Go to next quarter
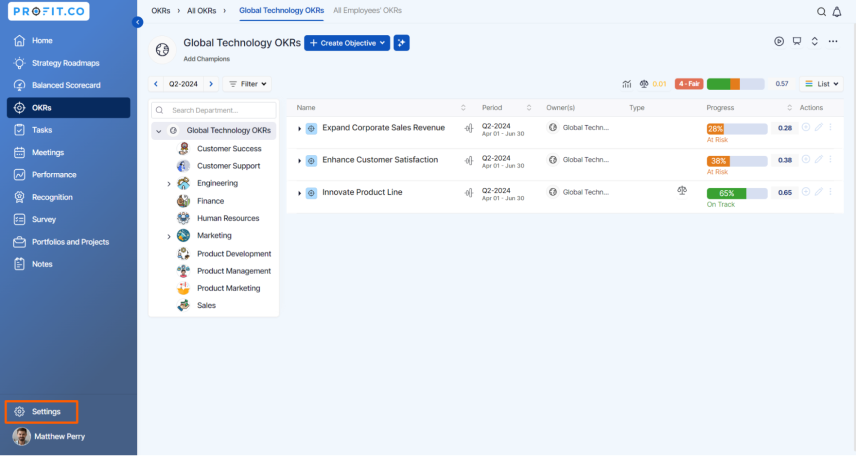Viewport: 856px width, 456px height. pos(211,84)
